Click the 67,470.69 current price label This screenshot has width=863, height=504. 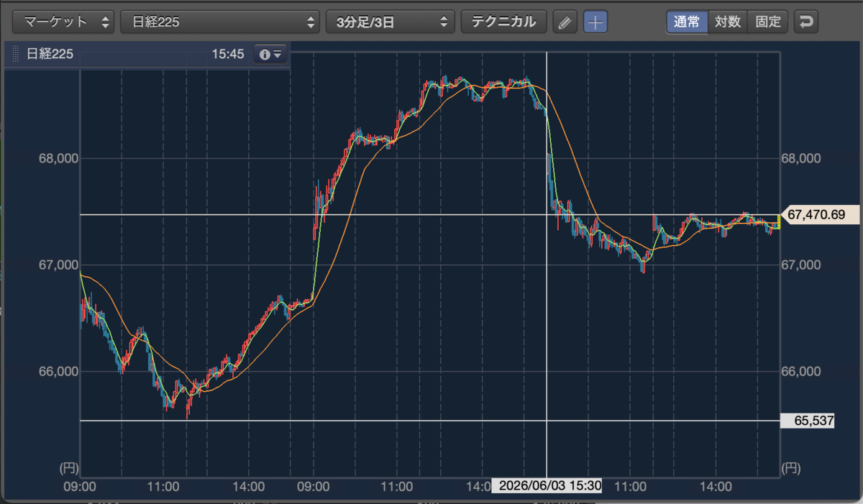[x=819, y=214]
